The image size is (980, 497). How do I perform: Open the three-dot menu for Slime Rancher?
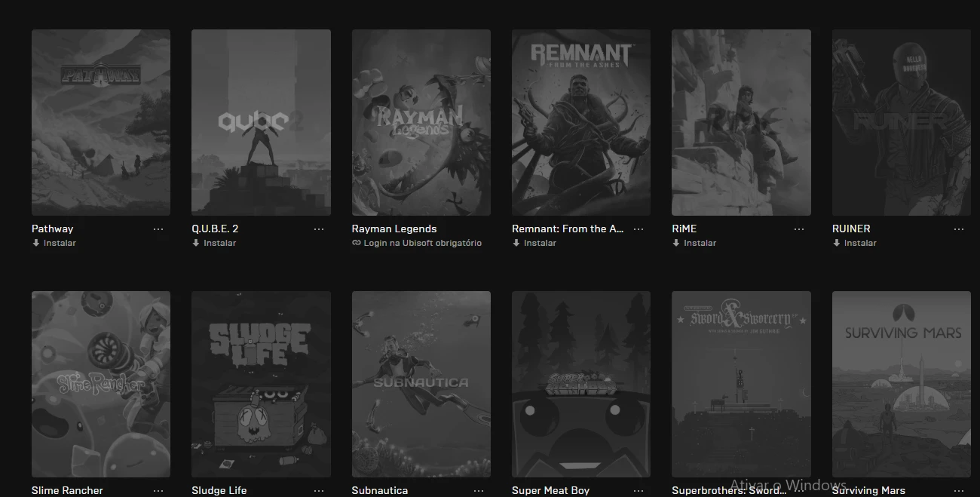click(158, 491)
